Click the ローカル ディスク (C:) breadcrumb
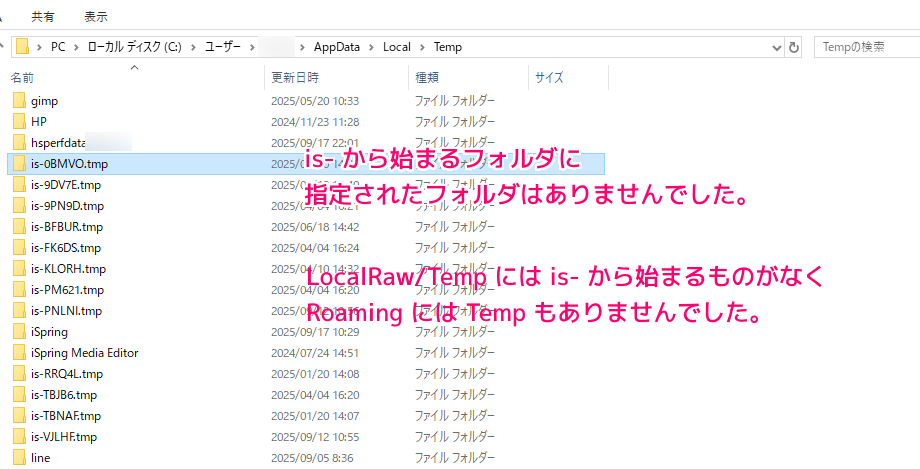The image size is (920, 469). (134, 47)
